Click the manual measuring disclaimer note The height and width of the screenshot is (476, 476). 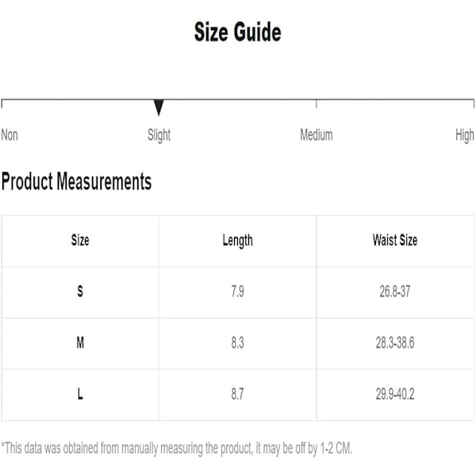[177, 448]
